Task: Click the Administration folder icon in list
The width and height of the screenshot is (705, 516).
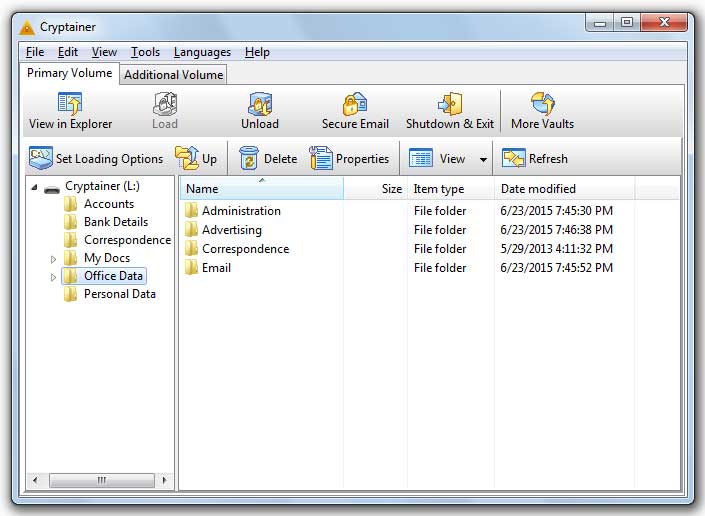Action: 192,210
